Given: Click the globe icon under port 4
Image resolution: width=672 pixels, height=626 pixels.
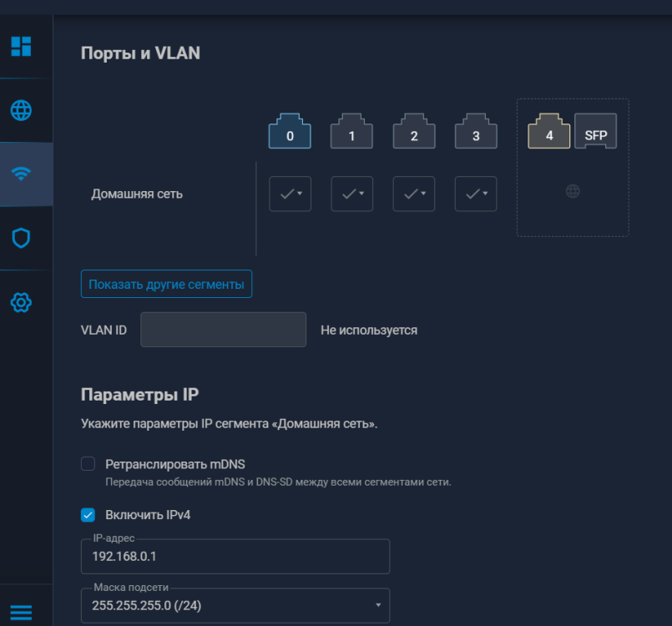Looking at the screenshot, I should [573, 192].
